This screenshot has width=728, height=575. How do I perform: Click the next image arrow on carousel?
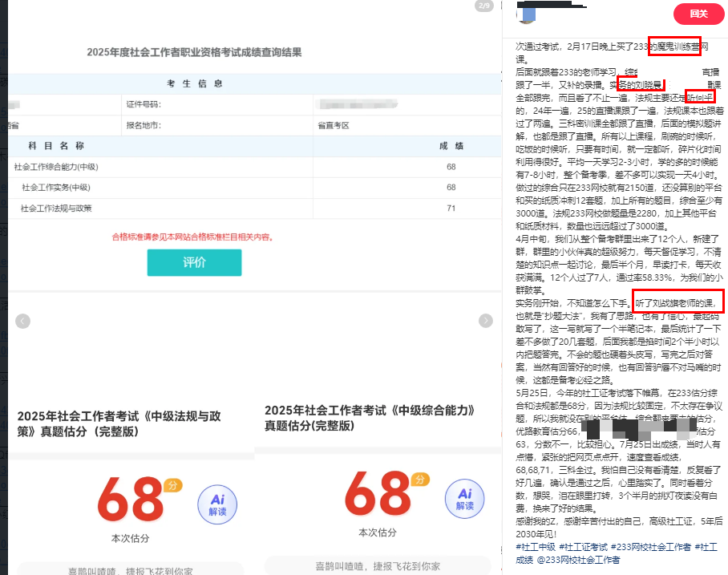(485, 321)
